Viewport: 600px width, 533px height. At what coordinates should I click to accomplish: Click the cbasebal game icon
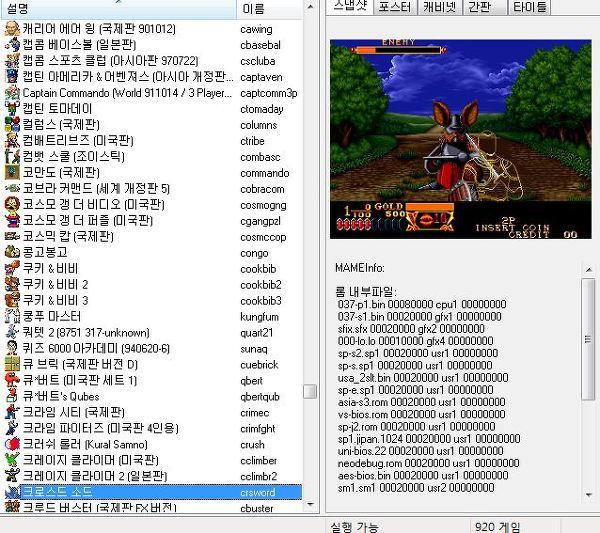(12, 45)
